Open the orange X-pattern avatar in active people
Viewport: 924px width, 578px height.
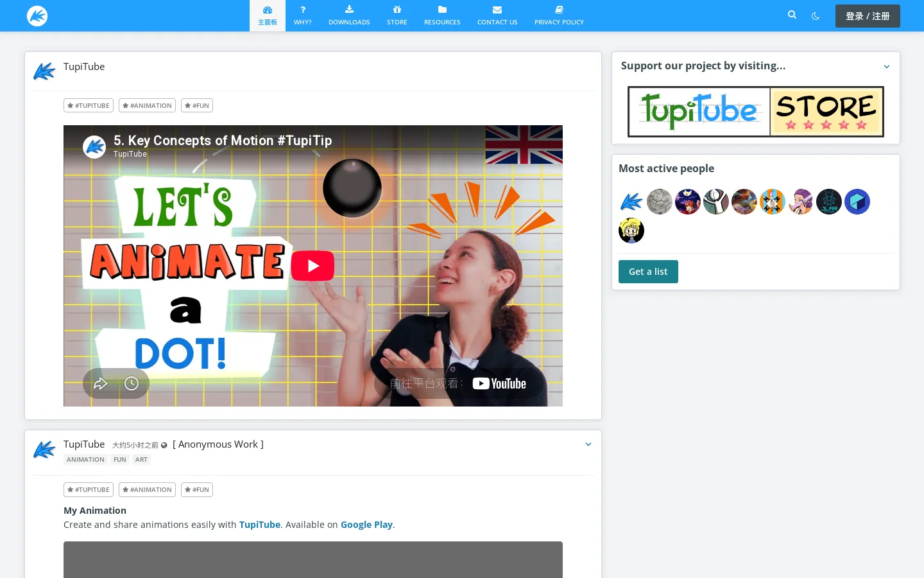[x=773, y=202]
